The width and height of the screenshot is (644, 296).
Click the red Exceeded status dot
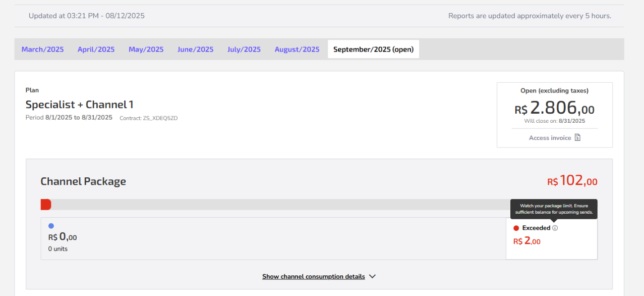click(516, 228)
